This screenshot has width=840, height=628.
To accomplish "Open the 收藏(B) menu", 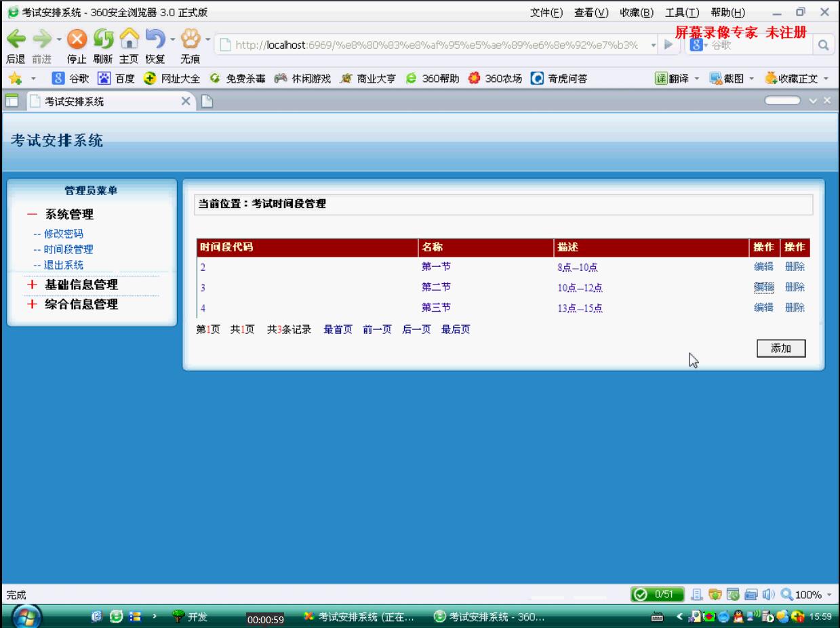I will coord(637,12).
